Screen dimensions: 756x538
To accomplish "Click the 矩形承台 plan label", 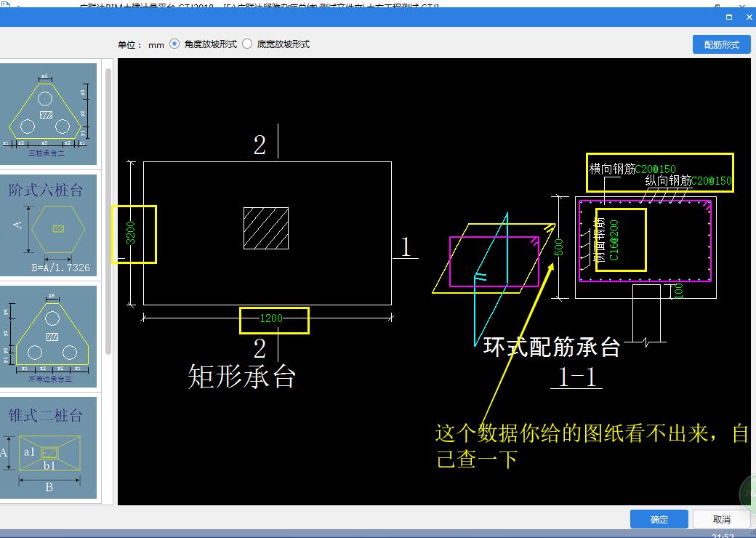I will pos(241,376).
